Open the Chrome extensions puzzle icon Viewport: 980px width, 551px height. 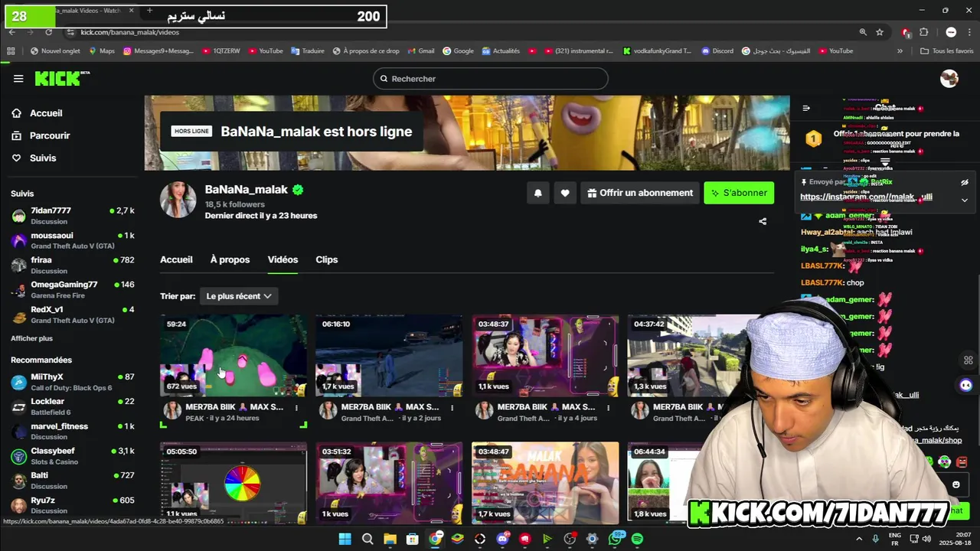coord(923,32)
